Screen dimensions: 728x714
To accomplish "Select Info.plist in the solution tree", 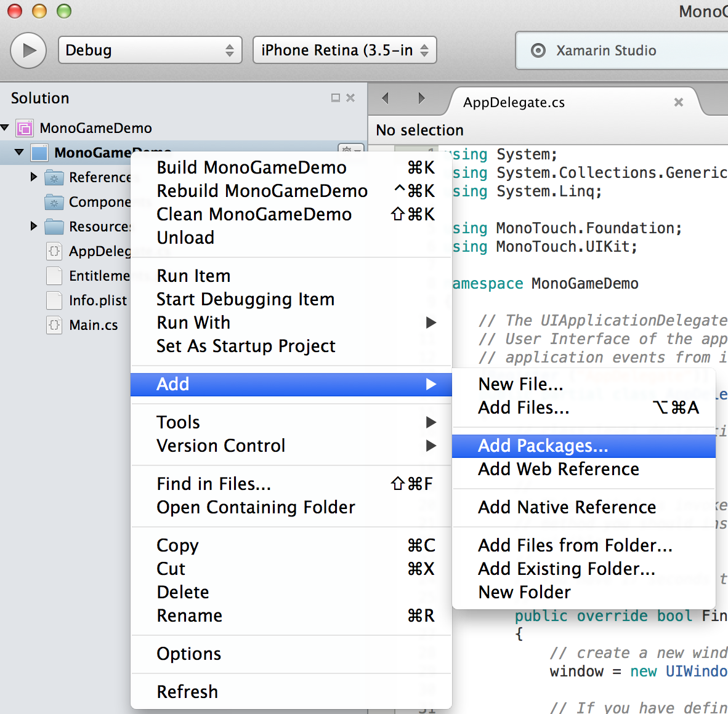I will click(x=98, y=300).
